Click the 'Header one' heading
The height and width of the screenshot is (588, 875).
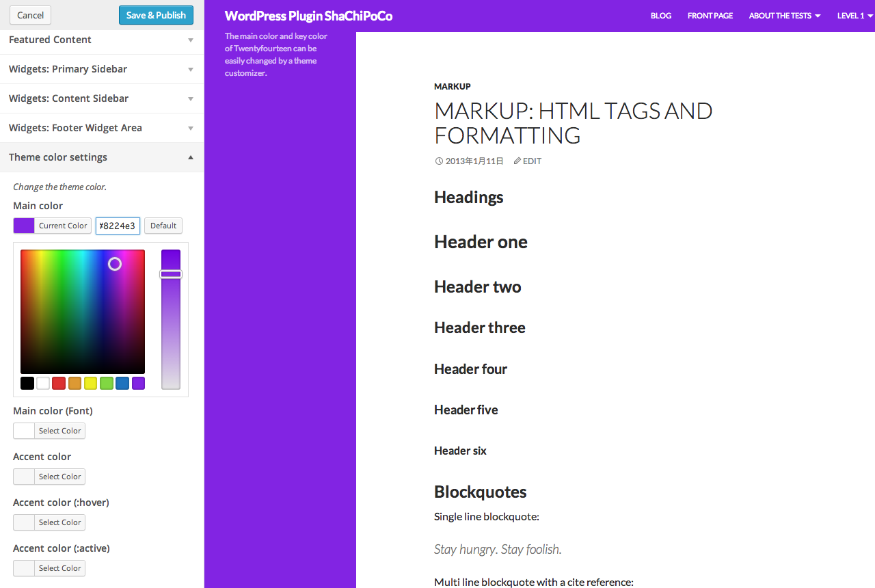[481, 242]
